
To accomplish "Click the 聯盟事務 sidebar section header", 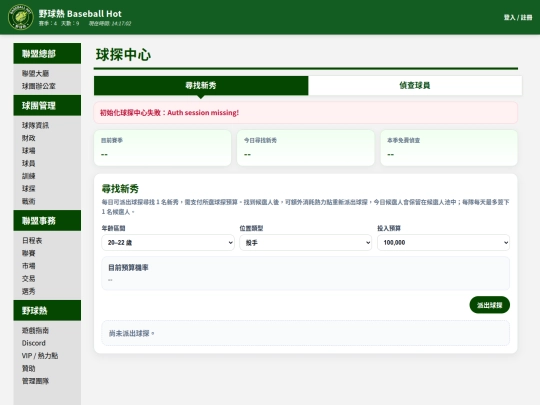I will pos(47,220).
